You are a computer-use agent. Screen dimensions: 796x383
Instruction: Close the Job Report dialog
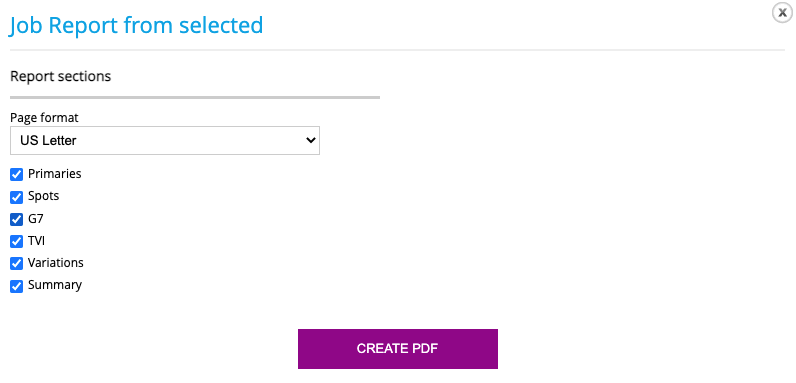tap(782, 13)
